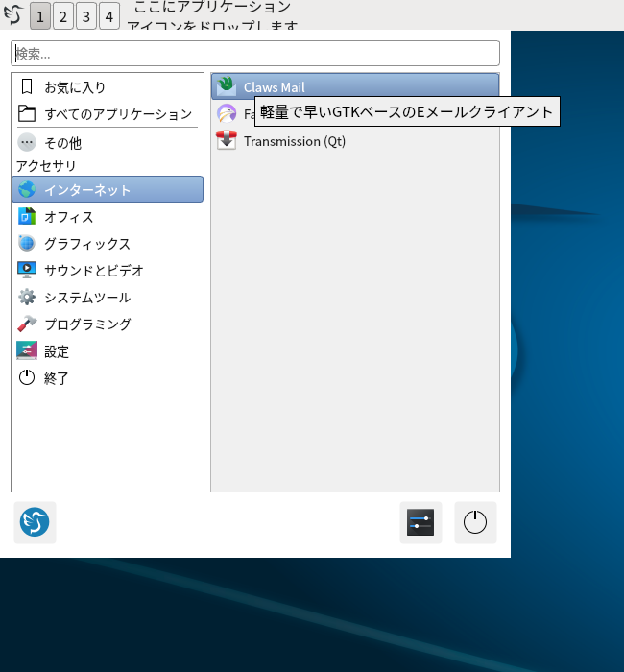Click the Falkon browser icon
Image resolution: width=624 pixels, height=672 pixels.
pyautogui.click(x=227, y=113)
